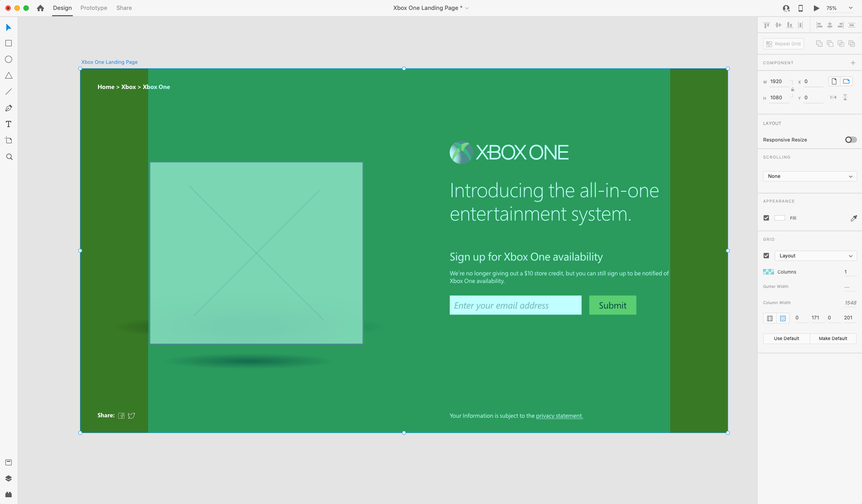Select the image placeholder on artboard
This screenshot has height=504, width=862.
tap(256, 253)
